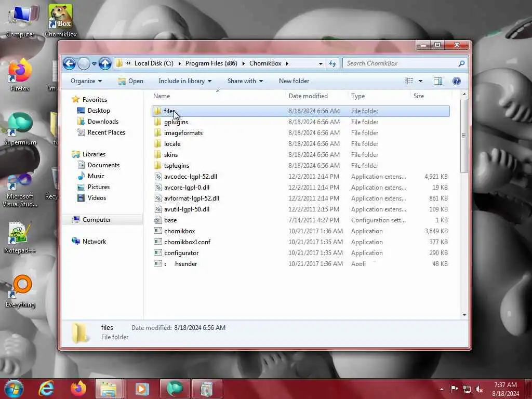Screen dimensions: 532x399
Task: Select the chomikbox1conf file name
Action: point(187,242)
